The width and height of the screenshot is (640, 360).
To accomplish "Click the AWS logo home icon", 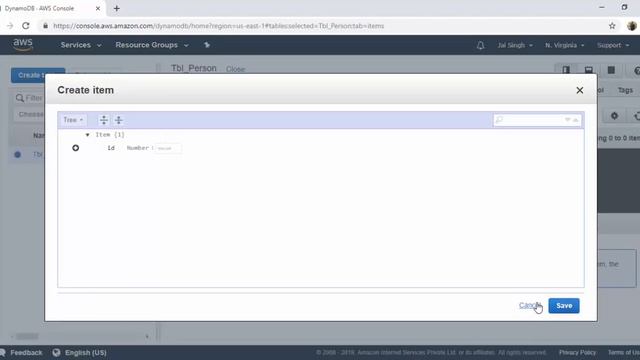I will point(22,44).
